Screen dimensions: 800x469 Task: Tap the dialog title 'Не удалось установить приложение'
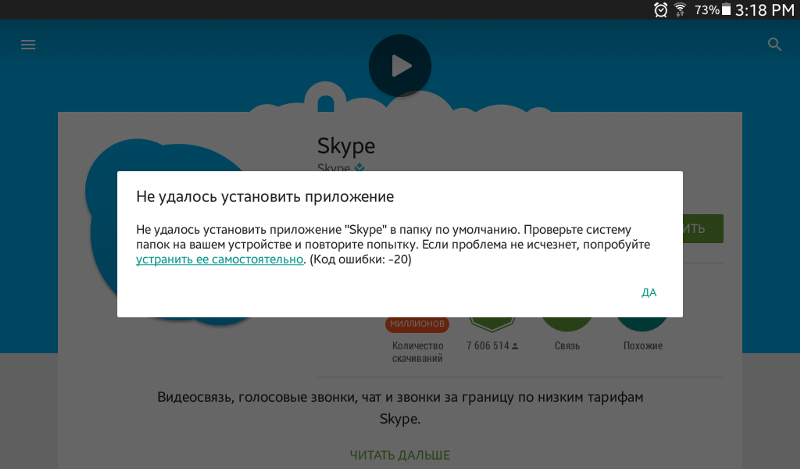(x=265, y=196)
